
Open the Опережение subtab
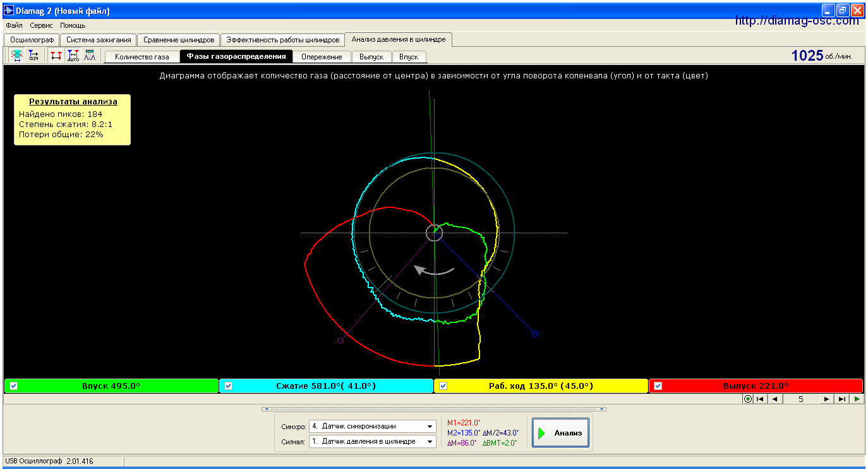322,57
